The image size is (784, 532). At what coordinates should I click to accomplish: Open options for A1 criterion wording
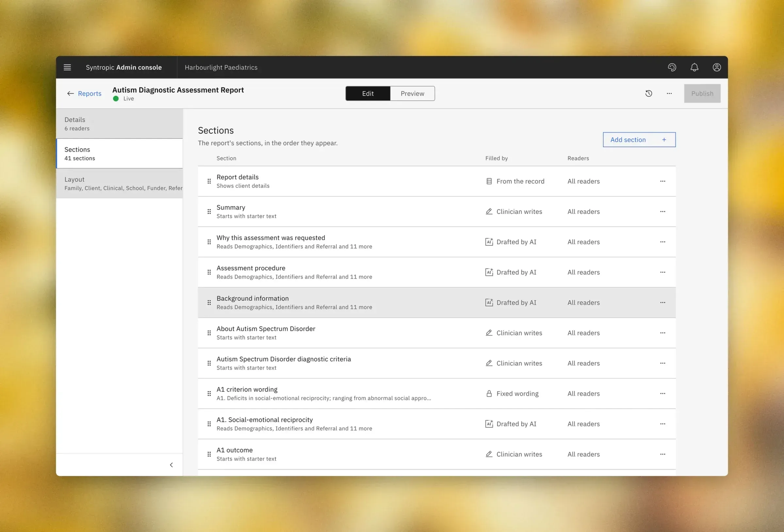coord(662,394)
